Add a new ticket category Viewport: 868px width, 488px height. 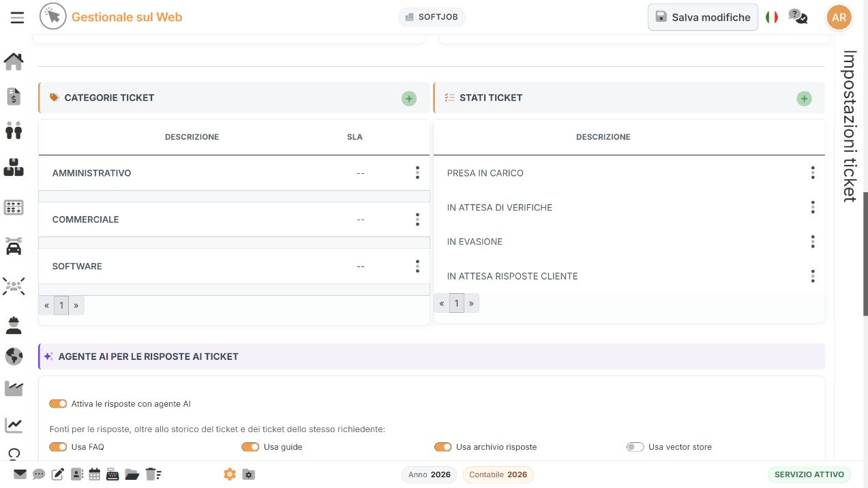pyautogui.click(x=409, y=99)
